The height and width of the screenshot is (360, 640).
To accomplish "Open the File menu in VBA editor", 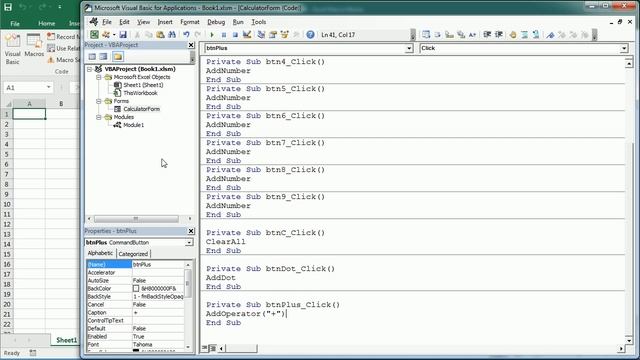I will [107, 22].
